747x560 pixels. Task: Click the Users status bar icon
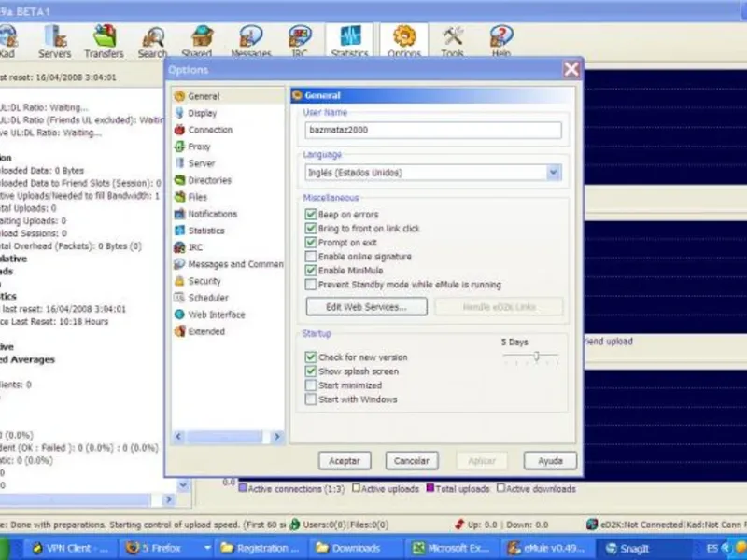[295, 525]
